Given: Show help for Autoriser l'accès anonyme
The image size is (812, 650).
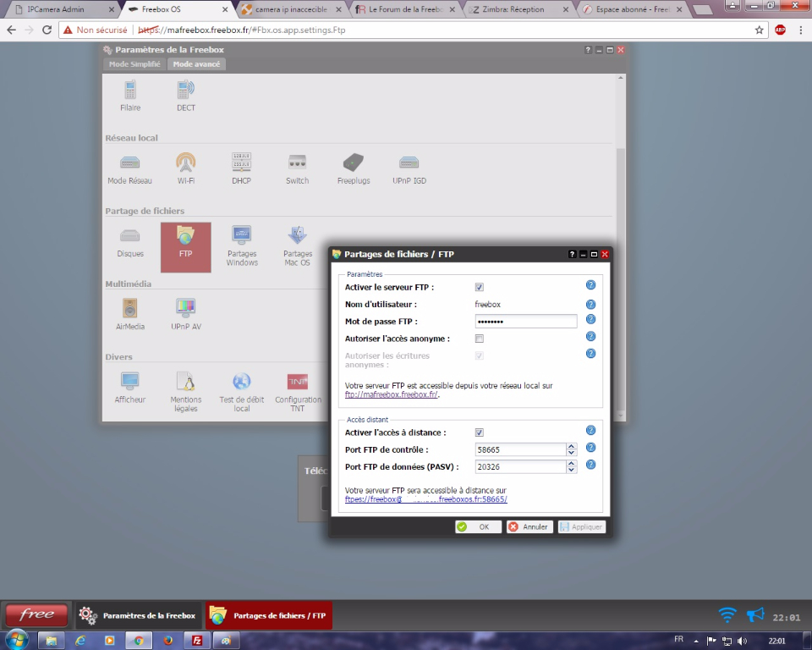Looking at the screenshot, I should point(591,336).
